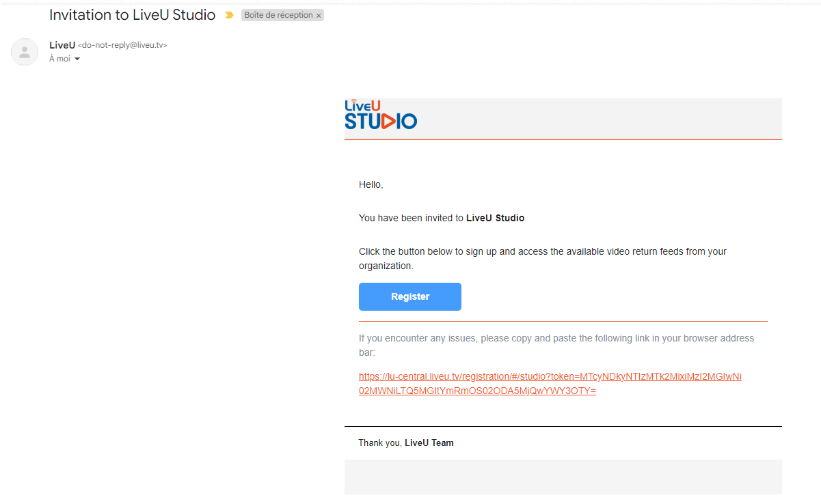Viewport: 821px width, 504px height.
Task: Click the LiveU Studio logo
Action: pos(381,115)
